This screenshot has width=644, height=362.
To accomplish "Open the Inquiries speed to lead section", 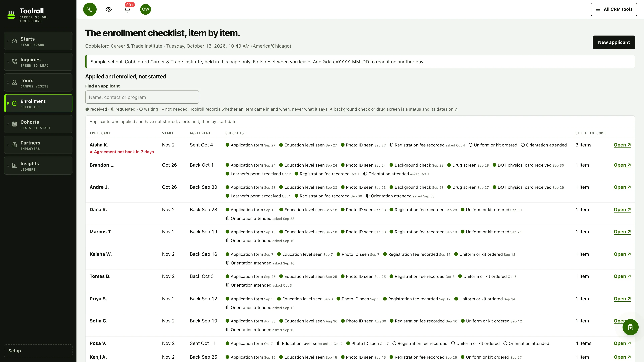I will pyautogui.click(x=38, y=62).
